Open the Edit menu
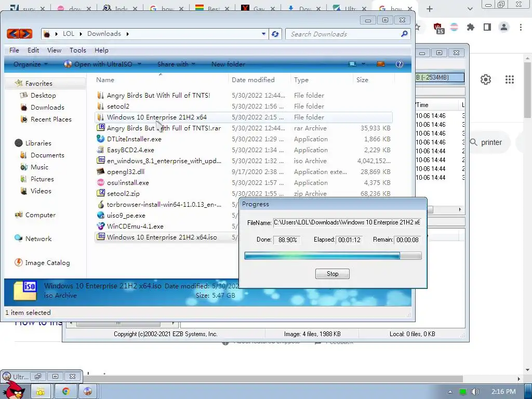Viewport: 532px width, 399px height. 33,50
